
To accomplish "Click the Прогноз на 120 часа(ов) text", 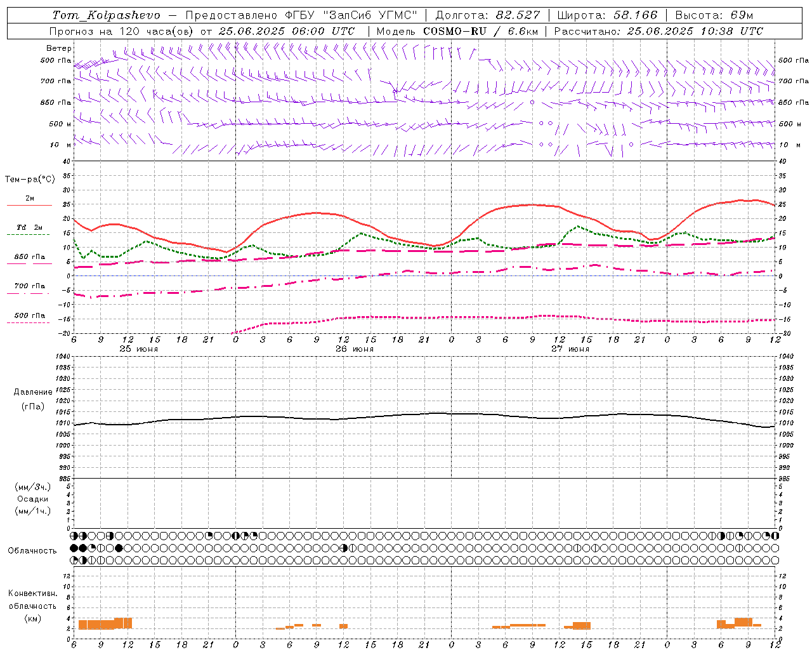I will click(x=122, y=31).
